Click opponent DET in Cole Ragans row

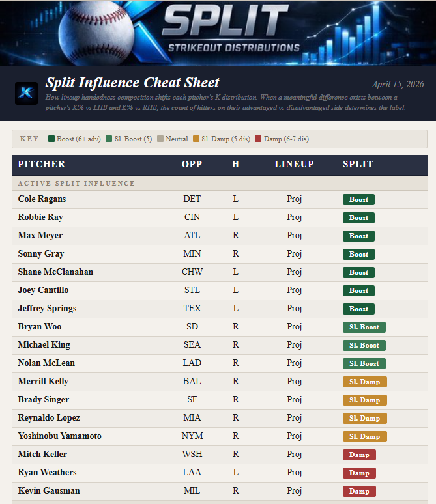pos(192,199)
